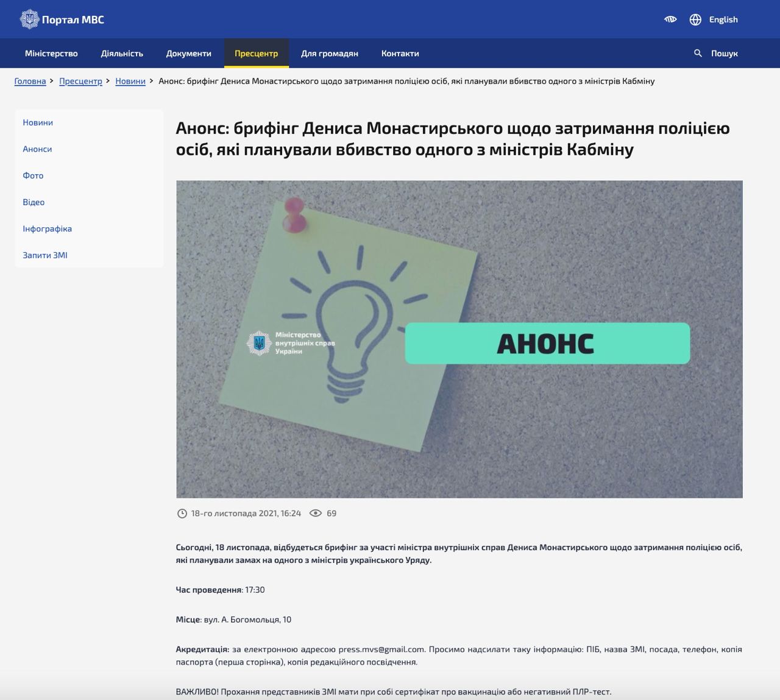Click the article headline about Монастирського briefing
Viewport: 780px width, 700px height.
(453, 139)
